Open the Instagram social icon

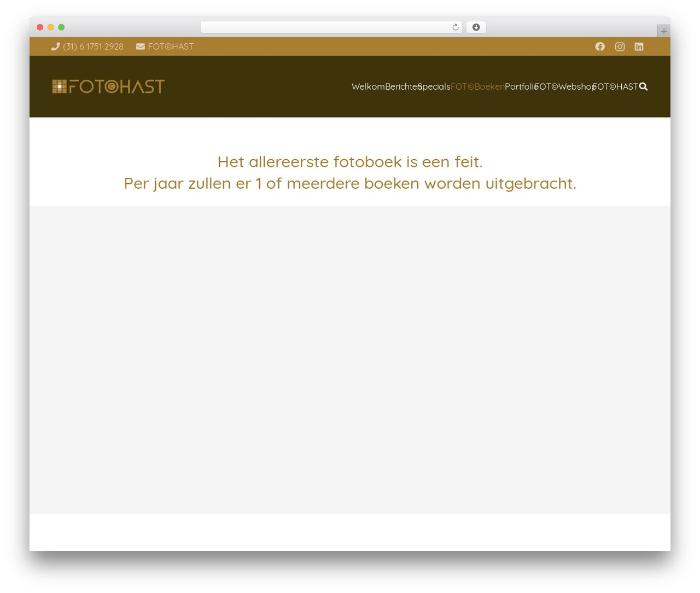[x=620, y=46]
